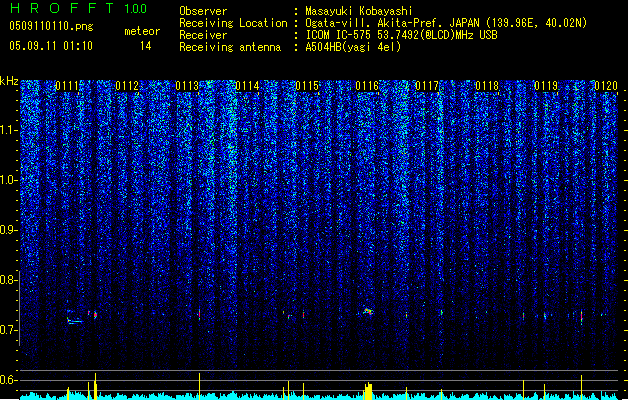Click the wide yellow power peak under 0116

368,391
